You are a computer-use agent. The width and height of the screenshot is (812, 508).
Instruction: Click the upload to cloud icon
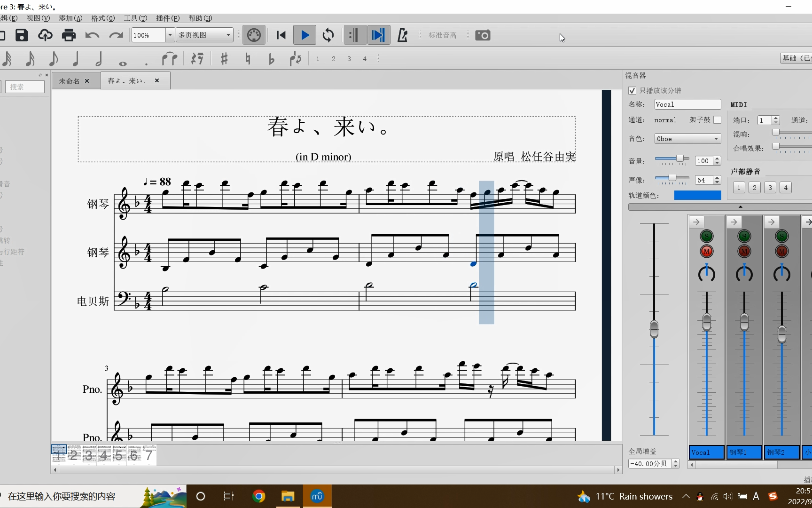tap(45, 35)
